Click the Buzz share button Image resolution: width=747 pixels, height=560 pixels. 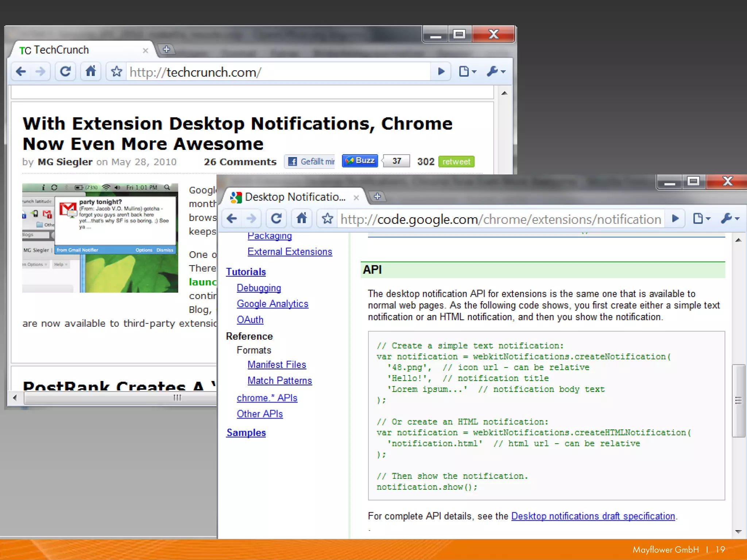click(360, 160)
